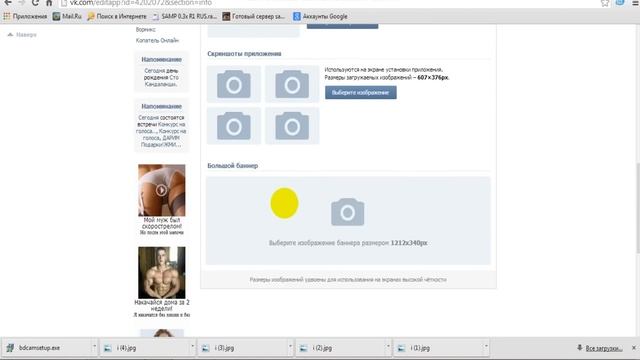Open the Аккаунты Google bookmark
The image size is (640, 360).
(x=320, y=16)
